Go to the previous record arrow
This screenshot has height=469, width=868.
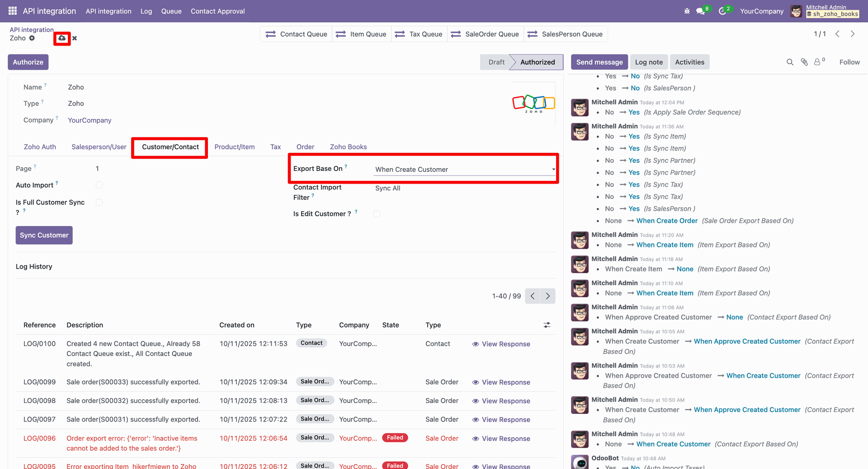838,34
